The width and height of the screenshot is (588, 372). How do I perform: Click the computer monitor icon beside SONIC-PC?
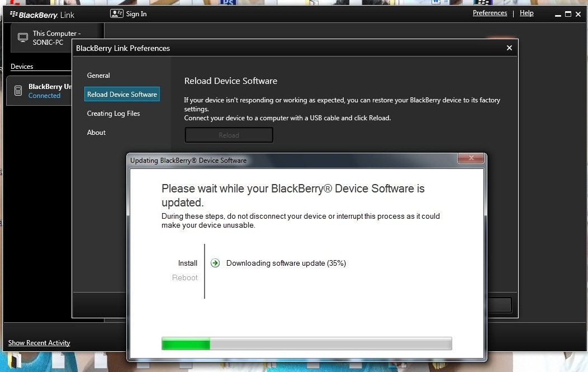23,37
